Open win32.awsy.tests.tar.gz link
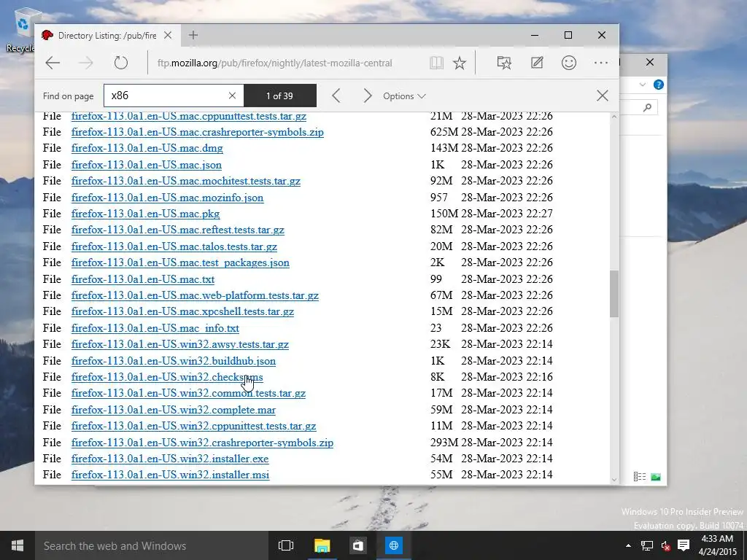This screenshot has width=747, height=560. tap(180, 344)
